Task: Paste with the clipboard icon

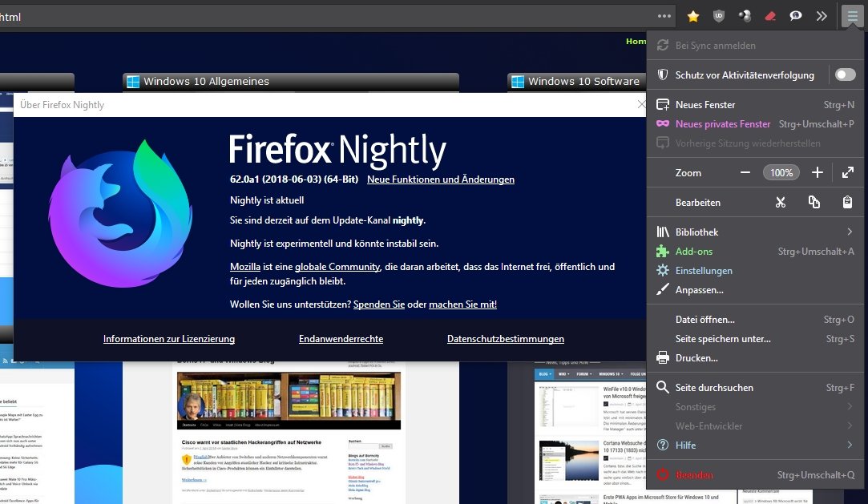Action: pos(847,203)
